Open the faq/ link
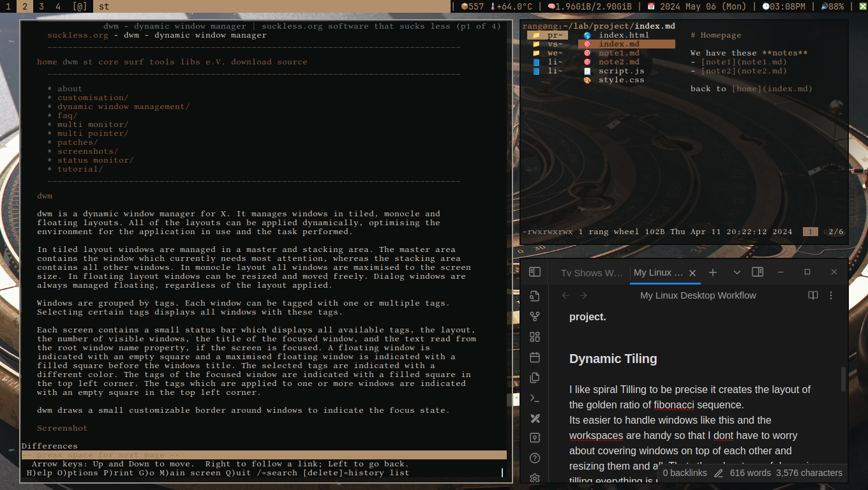The width and height of the screenshot is (868, 490). tap(68, 115)
